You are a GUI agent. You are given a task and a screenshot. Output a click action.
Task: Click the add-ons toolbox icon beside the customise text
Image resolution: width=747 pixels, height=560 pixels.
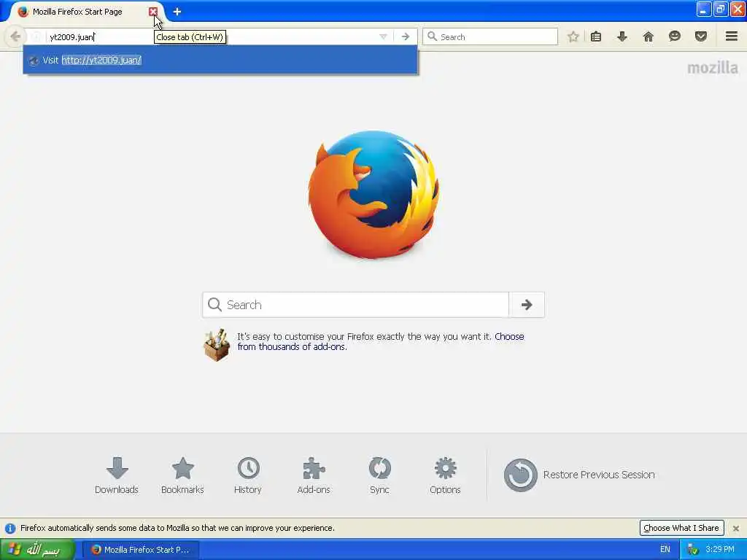(216, 345)
